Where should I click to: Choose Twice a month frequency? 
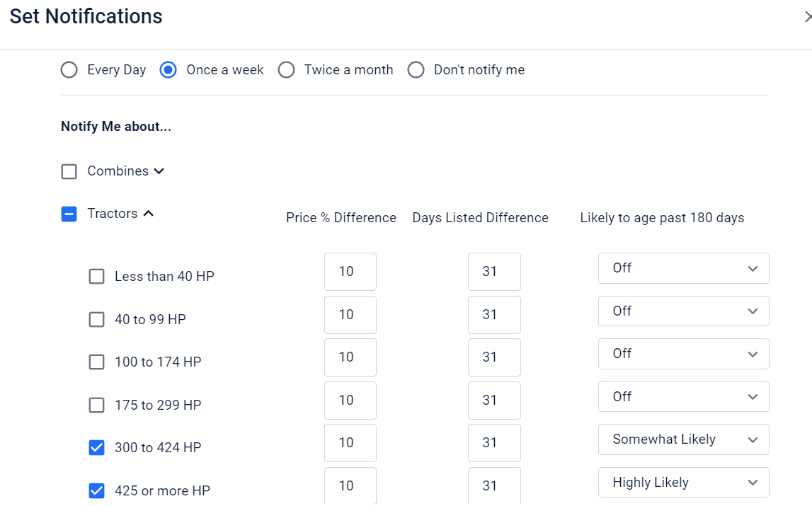[x=286, y=70]
